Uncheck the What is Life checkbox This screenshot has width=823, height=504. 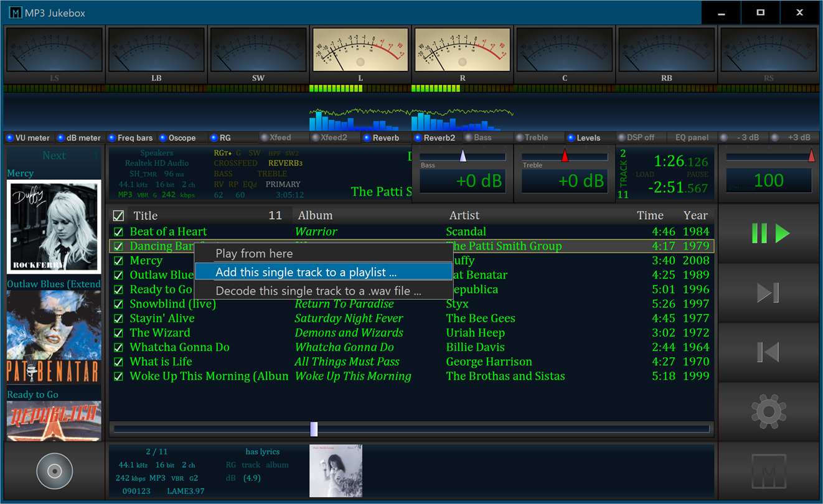tap(118, 362)
